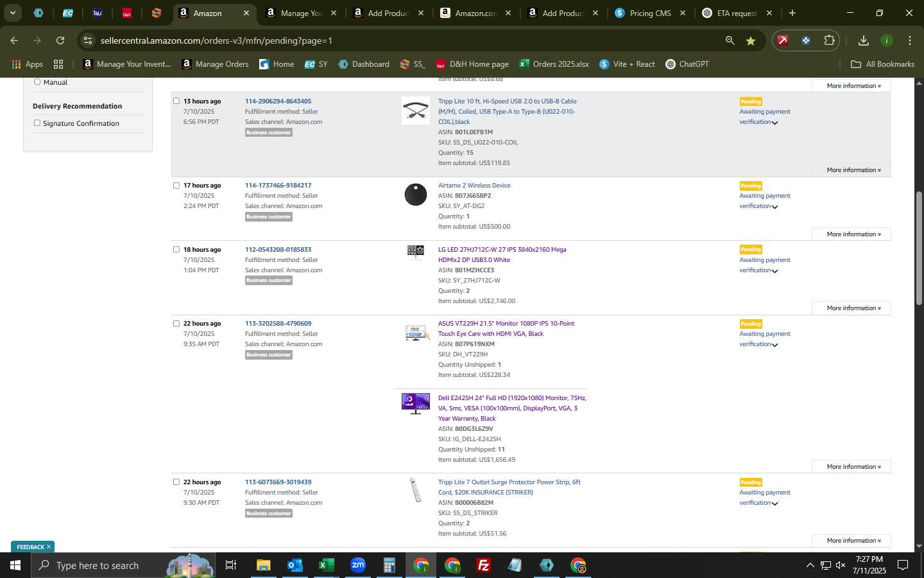Viewport: 924px width, 578px height.
Task: Open the Apps bookmark shortcut
Action: pos(27,64)
